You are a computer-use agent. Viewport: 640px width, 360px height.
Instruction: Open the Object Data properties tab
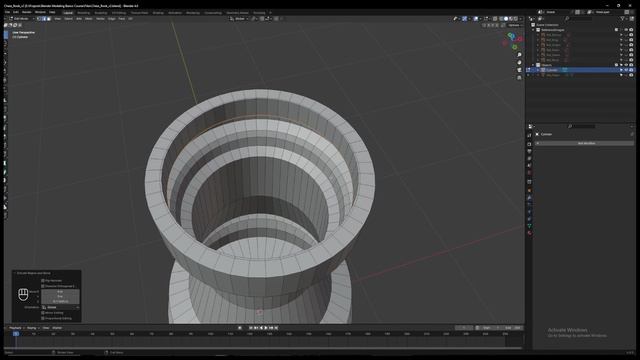click(529, 226)
